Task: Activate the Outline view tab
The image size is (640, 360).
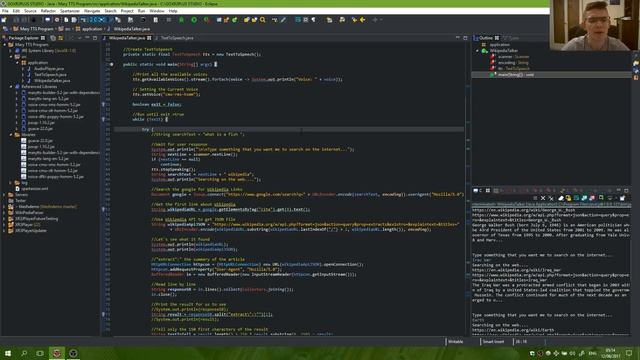Action: point(485,38)
